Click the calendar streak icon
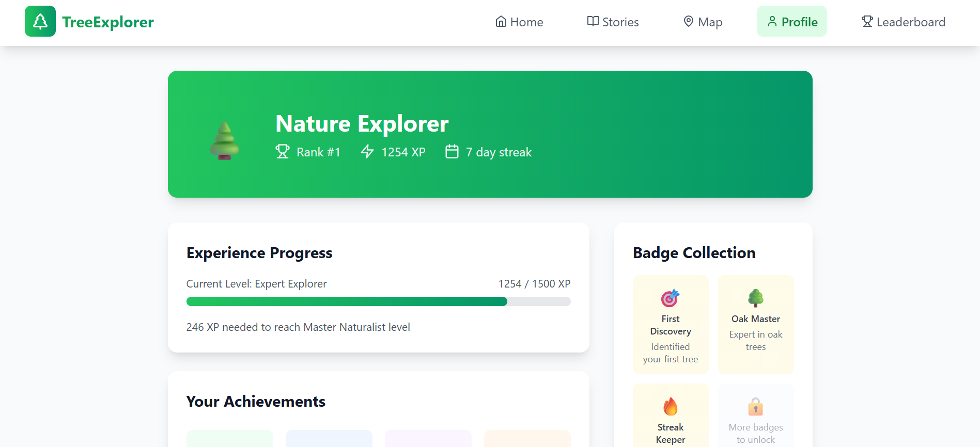 click(x=452, y=152)
